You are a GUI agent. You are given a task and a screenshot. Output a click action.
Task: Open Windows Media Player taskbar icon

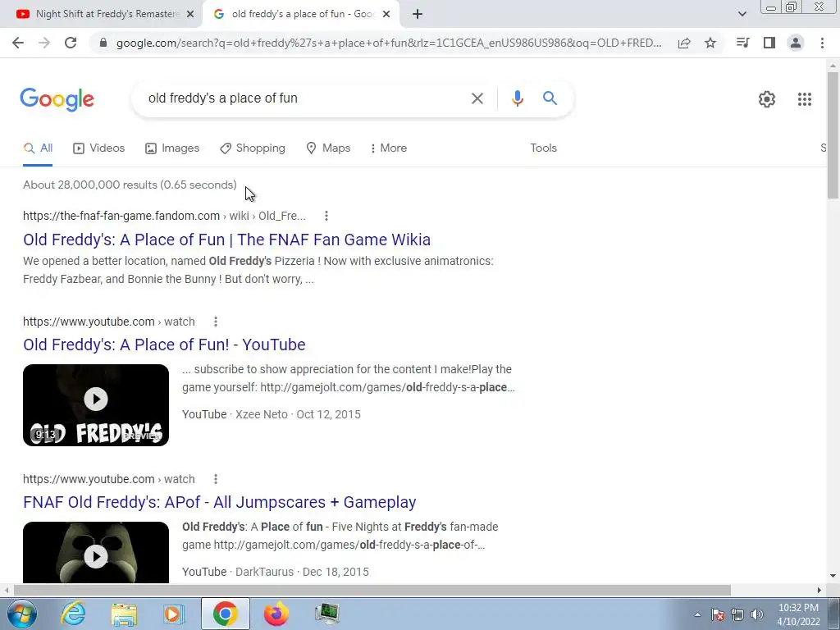point(174,614)
